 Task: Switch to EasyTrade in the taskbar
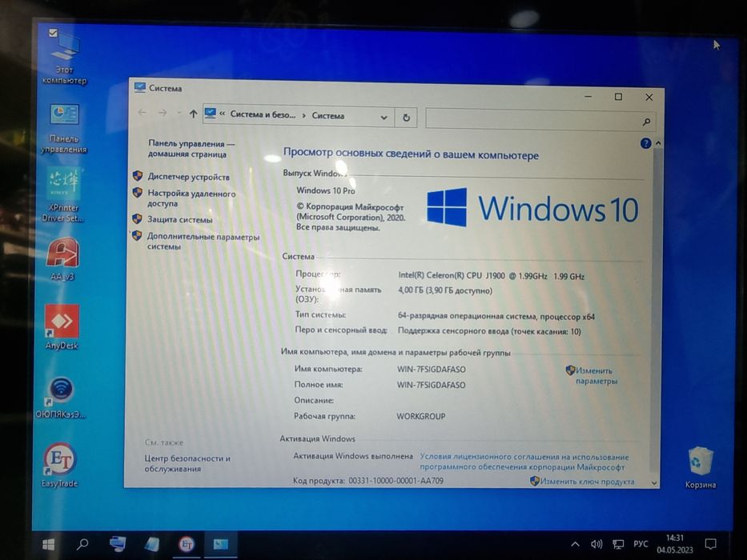[187, 544]
